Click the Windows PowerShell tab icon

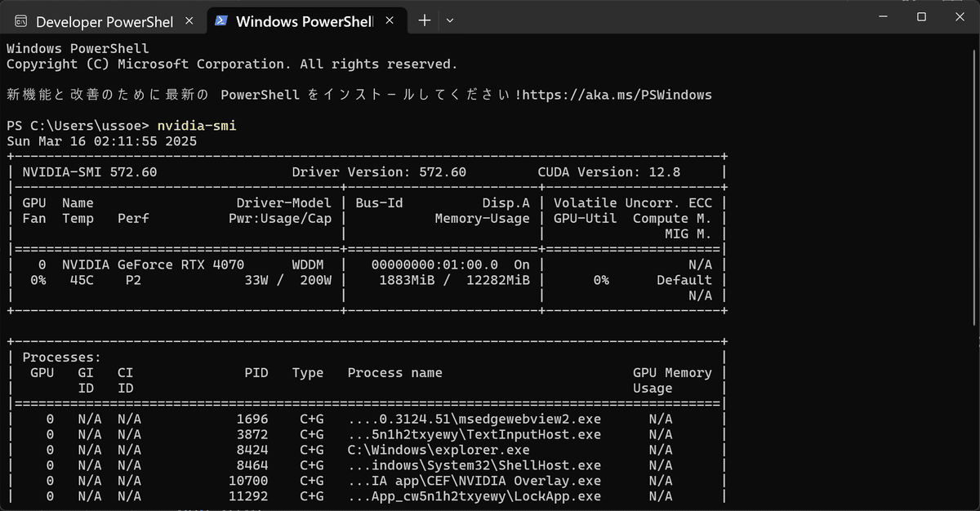tap(221, 21)
